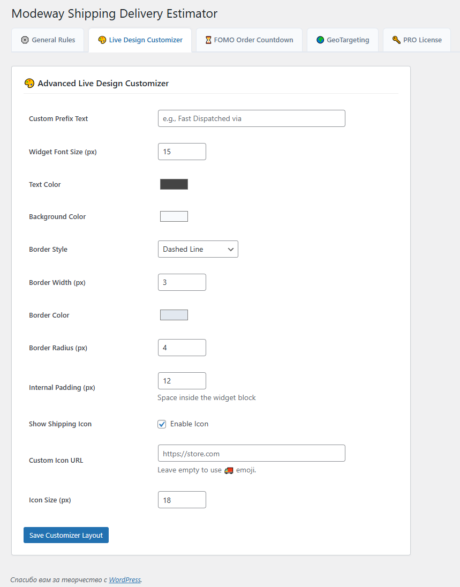This screenshot has width=460, height=587.
Task: Click the Border Style label
Action: [48, 249]
